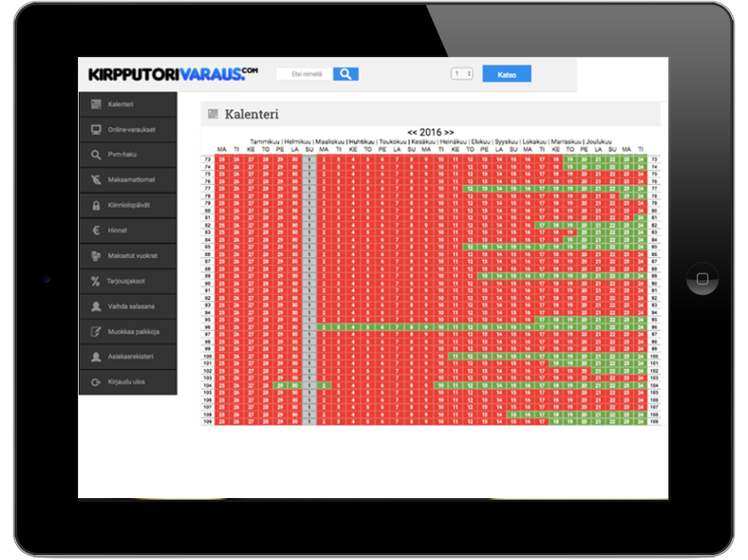The image size is (748, 560).
Task: Click the Hinnat euro icon
Action: (96, 230)
